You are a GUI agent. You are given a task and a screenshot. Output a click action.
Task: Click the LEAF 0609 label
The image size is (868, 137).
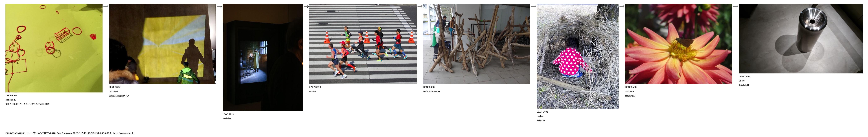[744, 76]
